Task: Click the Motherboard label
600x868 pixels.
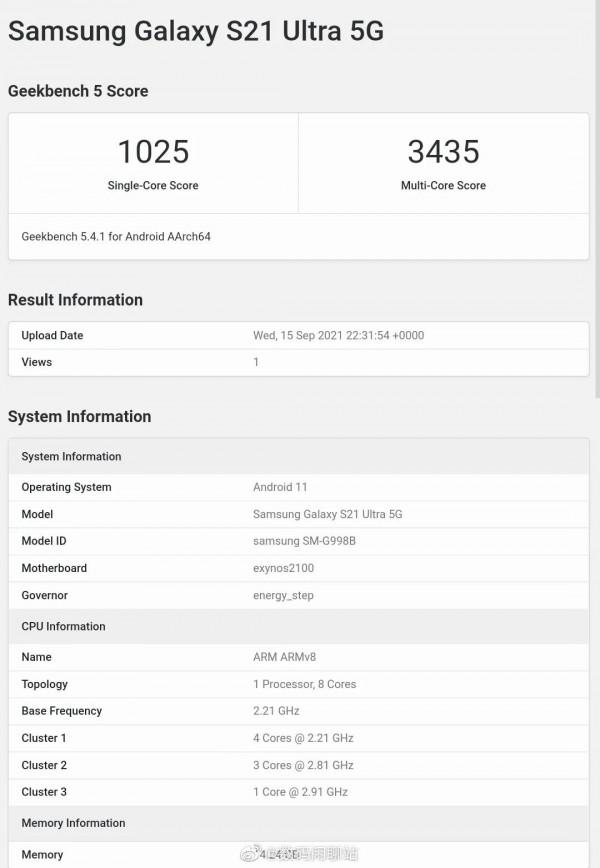Action: [54, 568]
